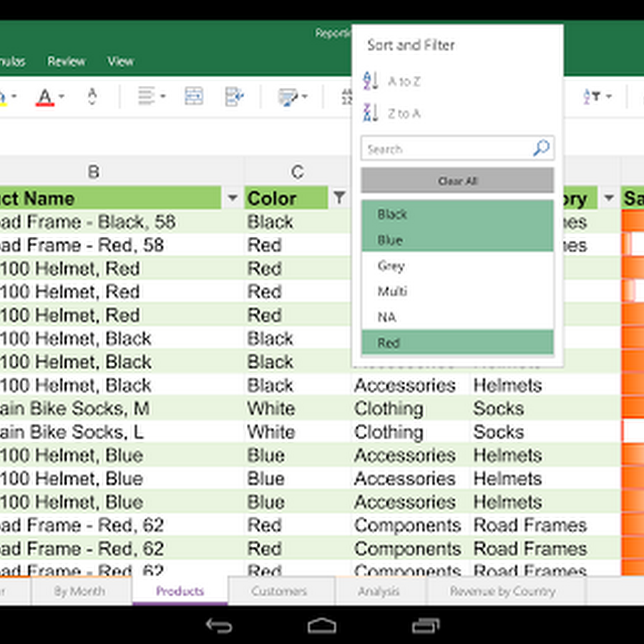Viewport: 644px width, 644px height.
Task: Select cell 'Bike Socks, M'
Action: click(x=122, y=409)
